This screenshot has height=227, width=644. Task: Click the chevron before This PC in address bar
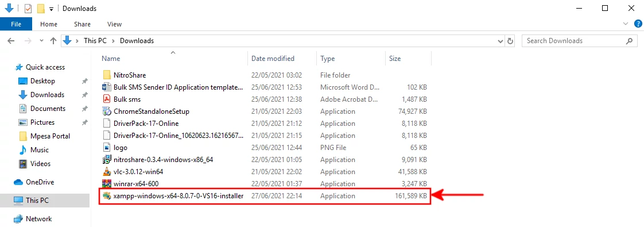click(77, 41)
